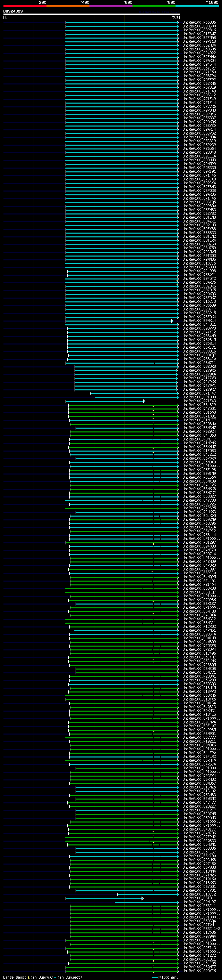This screenshot has height=980, width=222.
Task: Open hit UniRef100_A9PB16
Action: 199,30
